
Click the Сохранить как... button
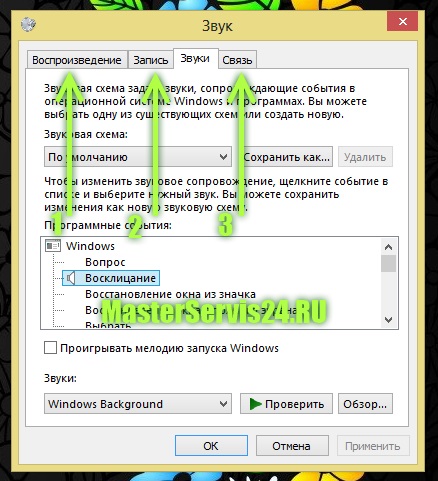coord(286,157)
